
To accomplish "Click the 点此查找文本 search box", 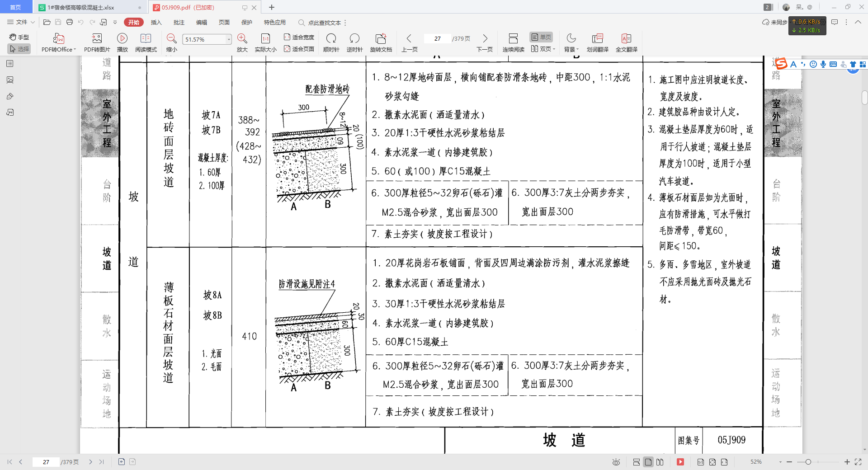I will point(320,23).
